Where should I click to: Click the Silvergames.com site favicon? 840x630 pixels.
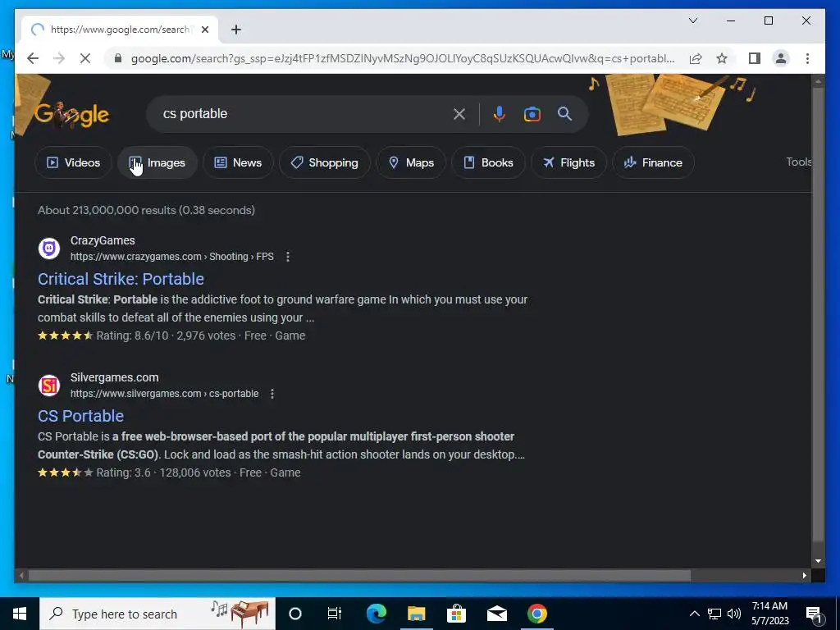(x=48, y=386)
